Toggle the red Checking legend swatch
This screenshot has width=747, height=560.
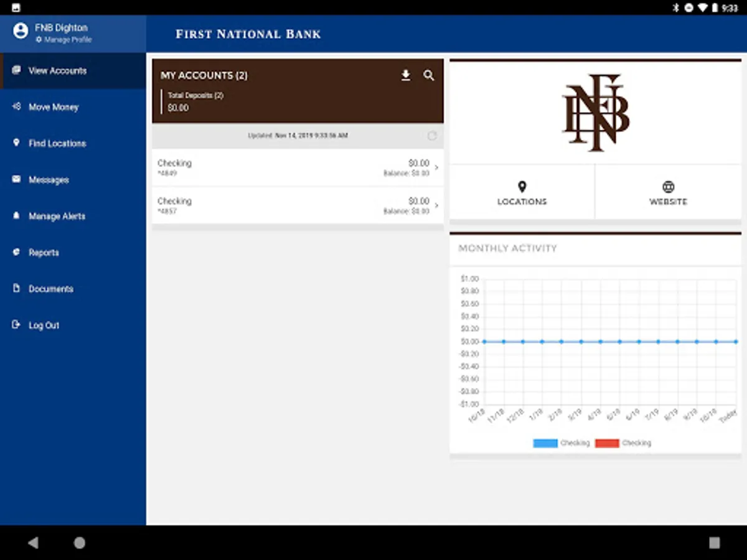pos(607,443)
